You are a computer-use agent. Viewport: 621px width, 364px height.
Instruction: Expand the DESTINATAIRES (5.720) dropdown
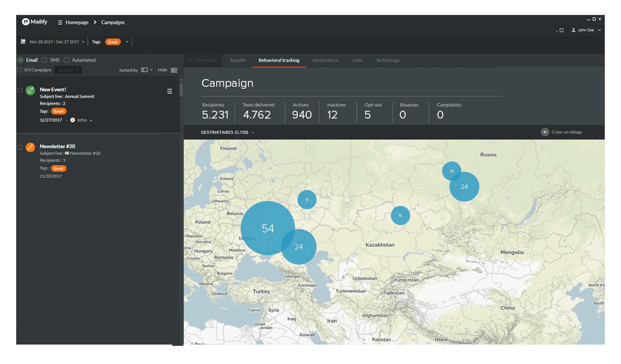click(227, 132)
